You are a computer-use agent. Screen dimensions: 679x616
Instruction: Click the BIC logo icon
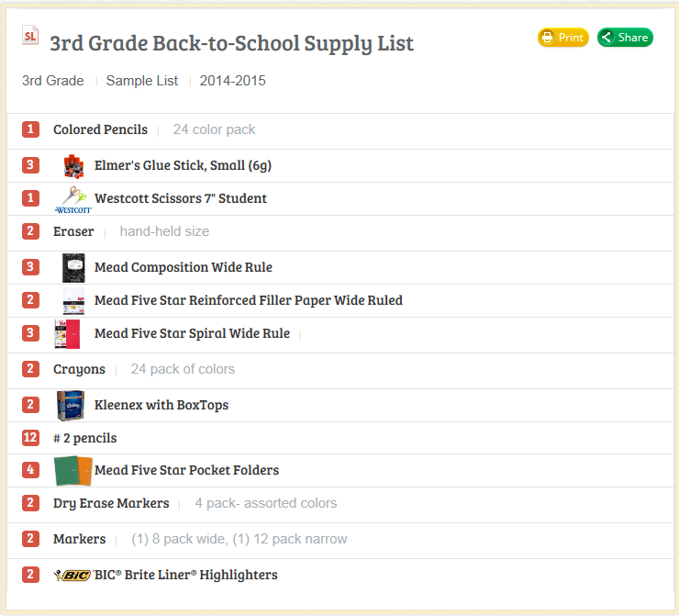72,576
